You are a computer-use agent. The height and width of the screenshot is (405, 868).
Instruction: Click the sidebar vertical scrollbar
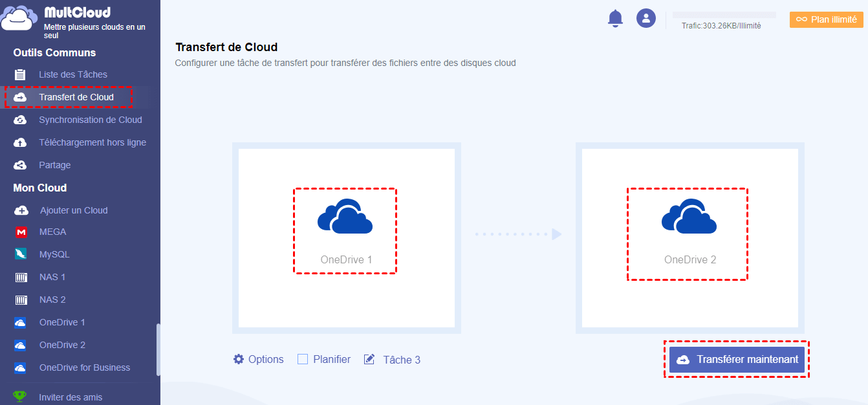coord(158,349)
